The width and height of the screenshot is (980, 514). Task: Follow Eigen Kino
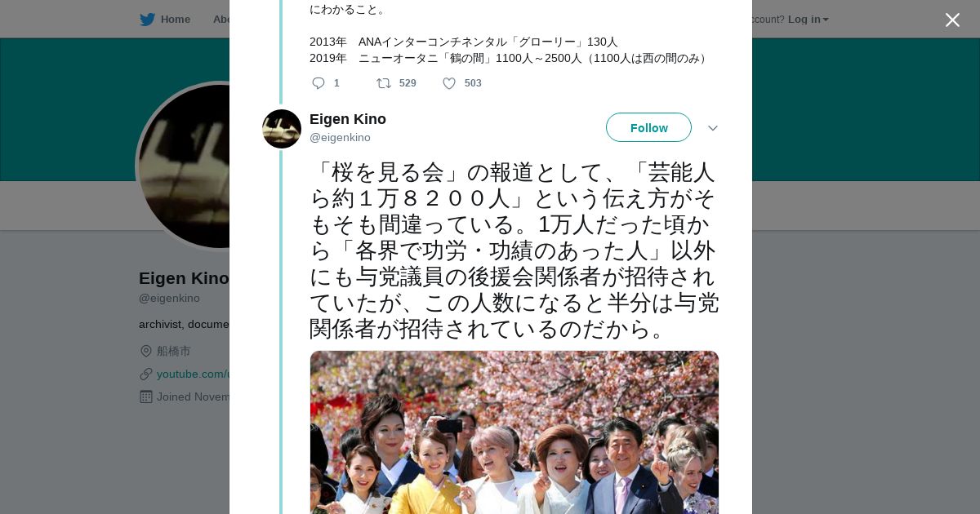coord(648,127)
